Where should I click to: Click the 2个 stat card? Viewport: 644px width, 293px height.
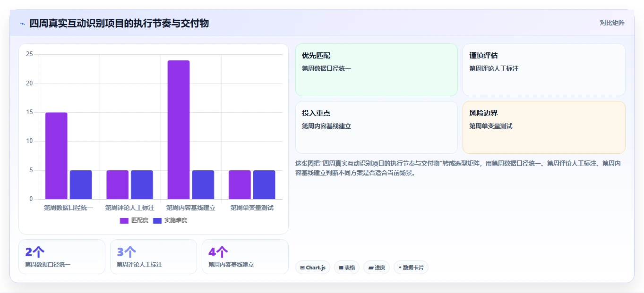pyautogui.click(x=62, y=257)
